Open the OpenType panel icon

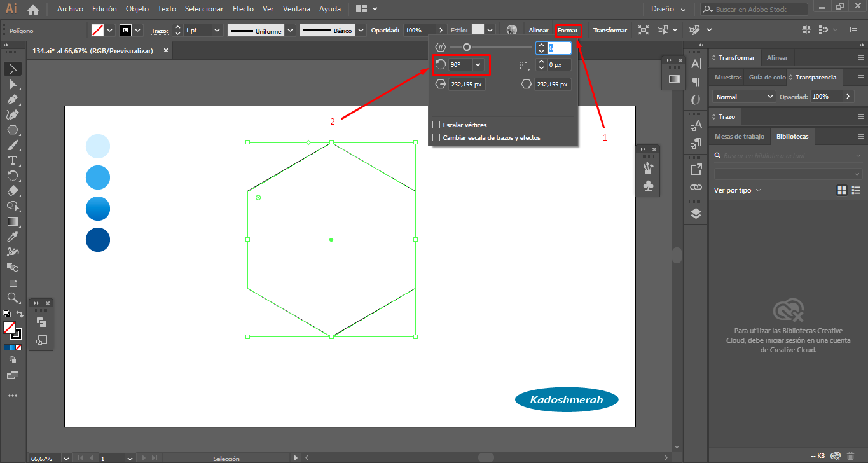coord(696,100)
